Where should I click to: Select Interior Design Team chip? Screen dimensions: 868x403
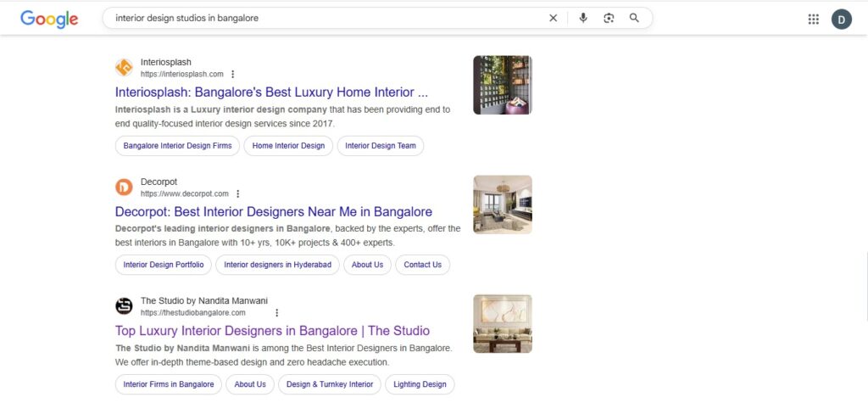[x=381, y=146]
